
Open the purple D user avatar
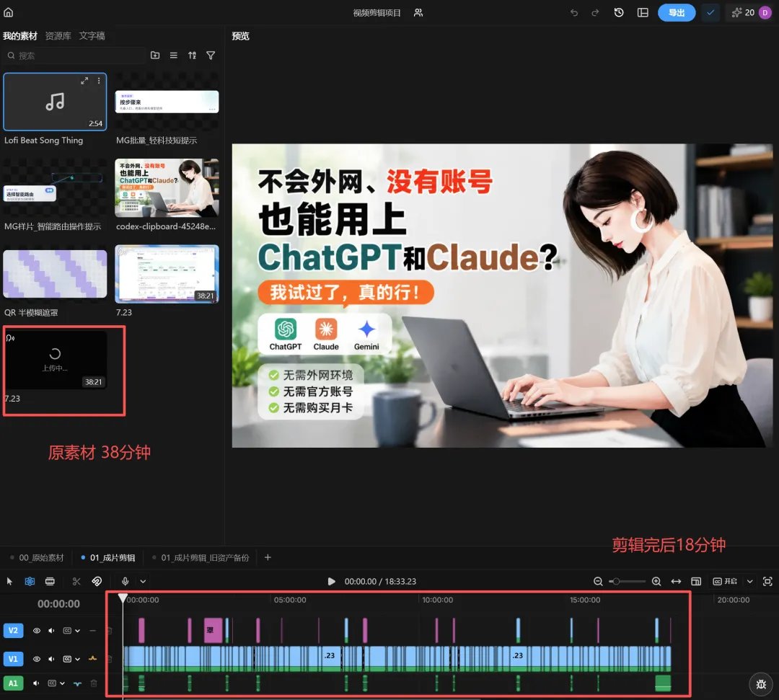point(765,13)
